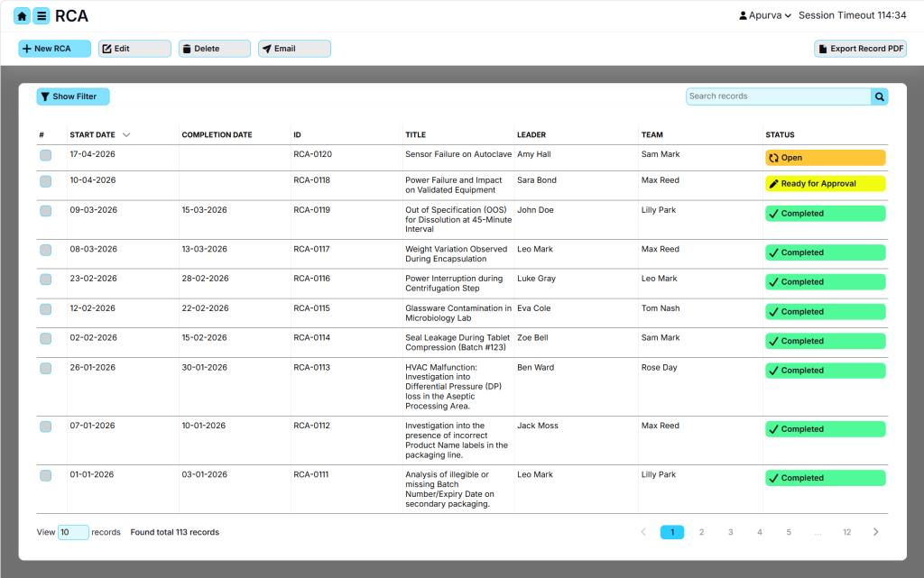Open record ID RCA-0120

point(313,154)
